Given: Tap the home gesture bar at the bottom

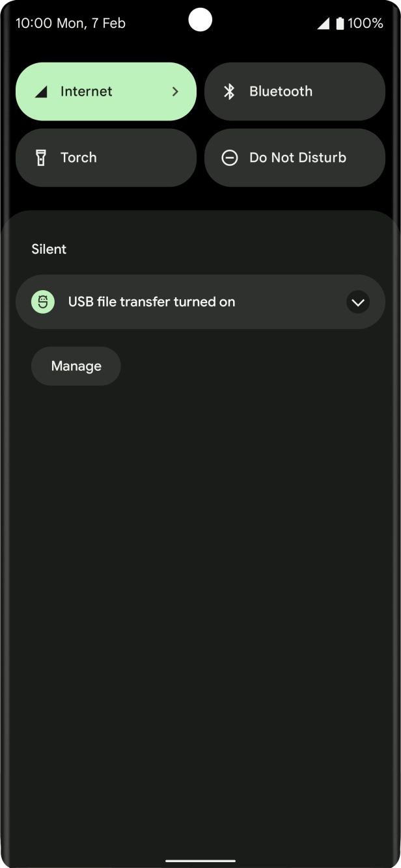Looking at the screenshot, I should (x=200, y=860).
